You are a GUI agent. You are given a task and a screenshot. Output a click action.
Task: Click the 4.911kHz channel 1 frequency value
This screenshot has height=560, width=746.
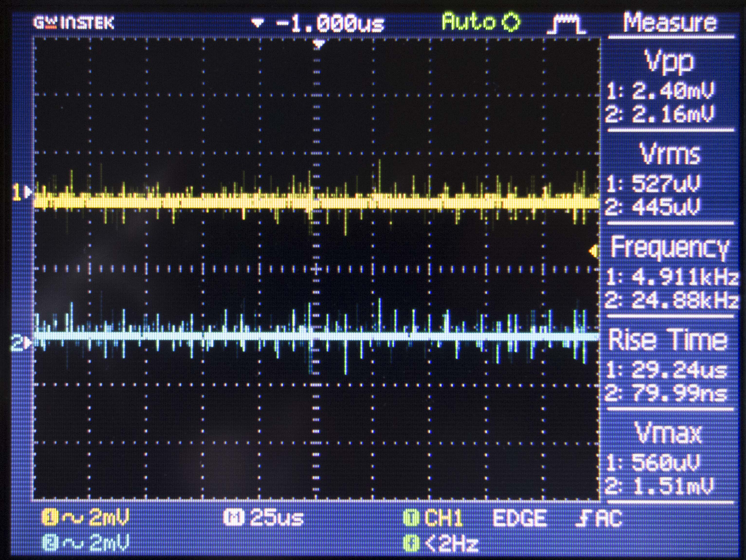(685, 277)
